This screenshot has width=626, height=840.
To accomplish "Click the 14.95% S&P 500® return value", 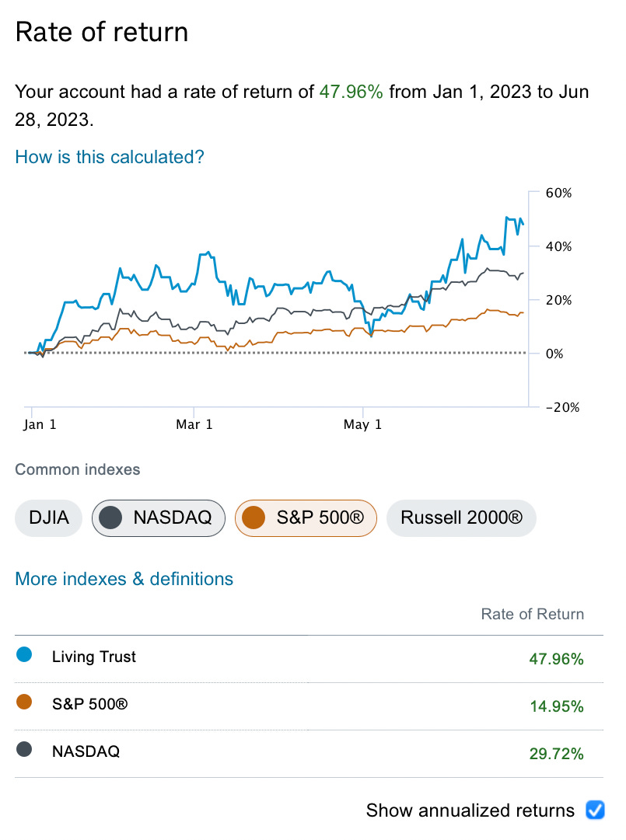I will tap(556, 706).
